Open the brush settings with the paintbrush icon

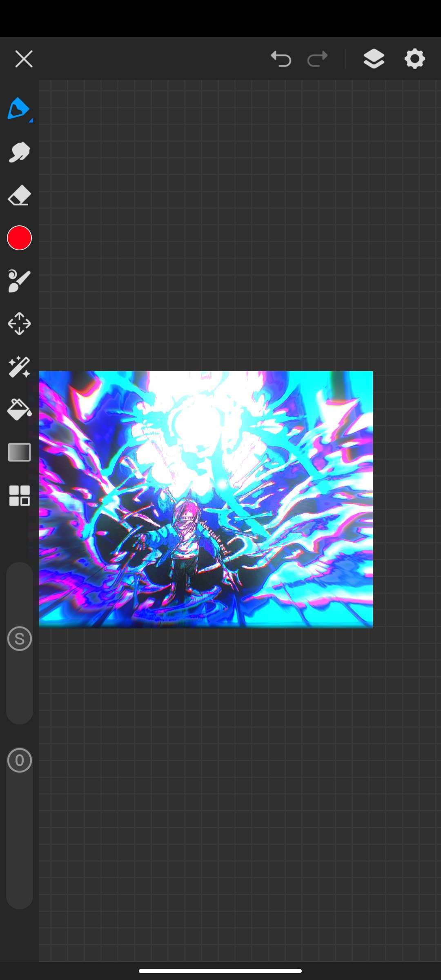pyautogui.click(x=19, y=281)
